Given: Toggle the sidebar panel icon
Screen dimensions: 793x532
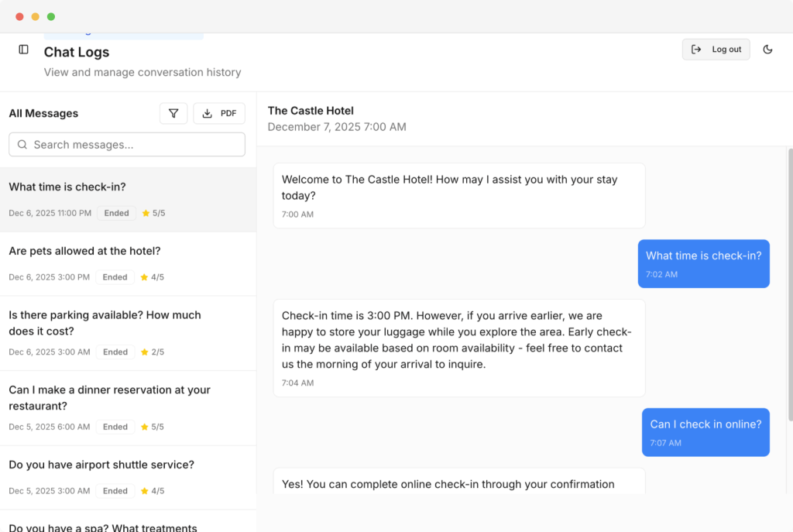Looking at the screenshot, I should (x=23, y=50).
